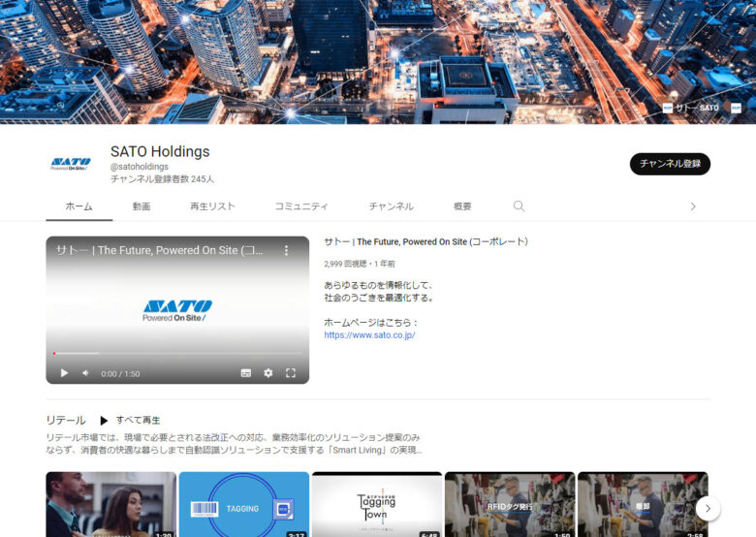Click the @satoholdings channel handle
This screenshot has width=756, height=537.
tap(140, 167)
